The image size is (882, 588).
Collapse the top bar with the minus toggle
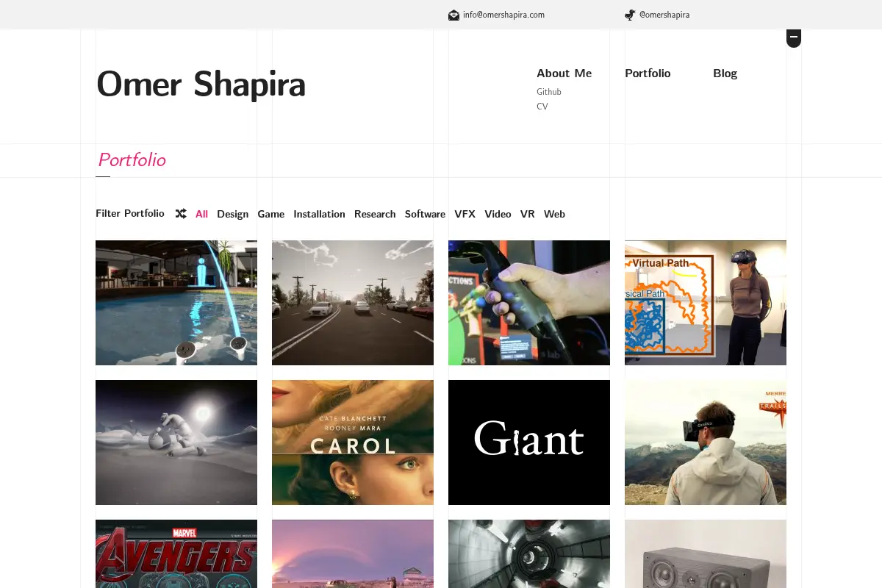pyautogui.click(x=794, y=37)
